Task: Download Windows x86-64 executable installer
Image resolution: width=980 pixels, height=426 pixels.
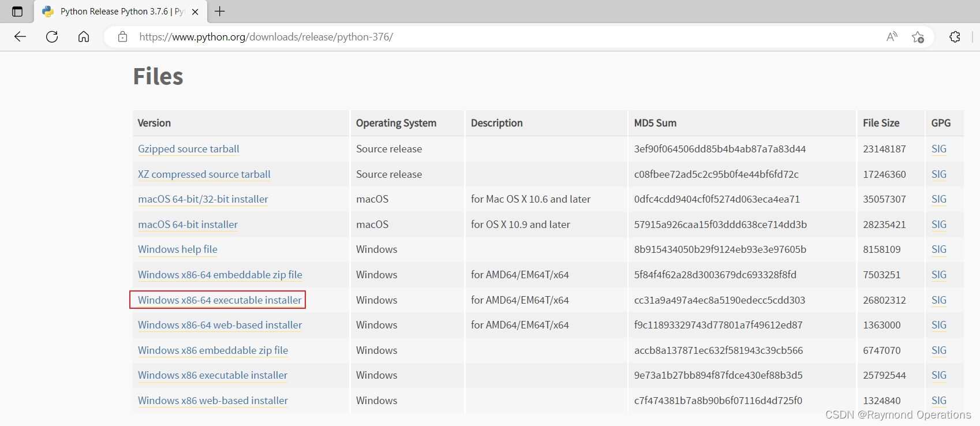Action: pyautogui.click(x=219, y=300)
